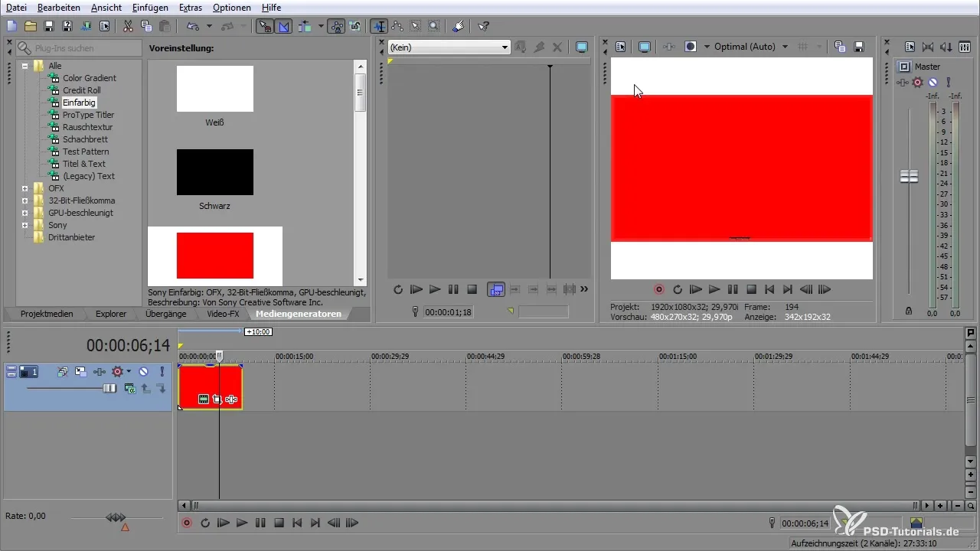Toggle Ignore Event Grouping
The height and width of the screenshot is (551, 980).
click(x=355, y=26)
